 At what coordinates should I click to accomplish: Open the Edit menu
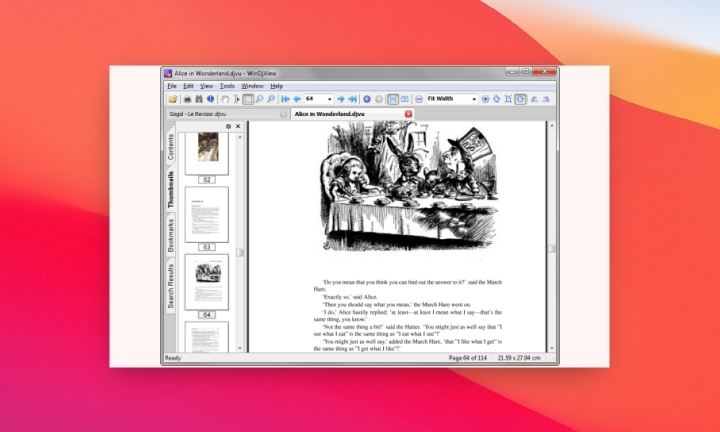coord(189,86)
